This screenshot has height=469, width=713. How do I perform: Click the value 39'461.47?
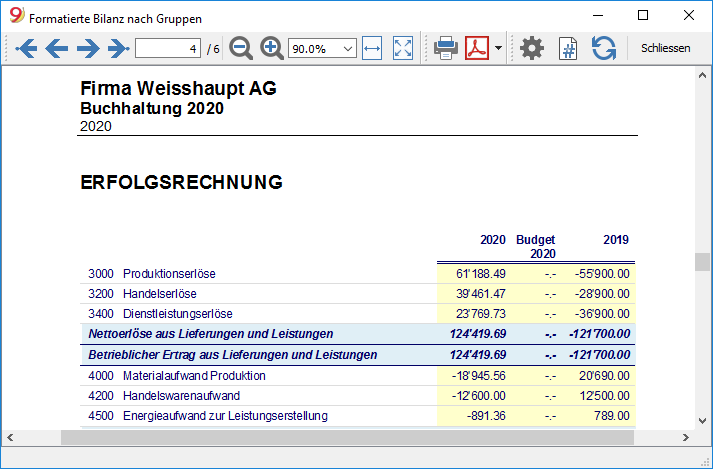point(481,294)
